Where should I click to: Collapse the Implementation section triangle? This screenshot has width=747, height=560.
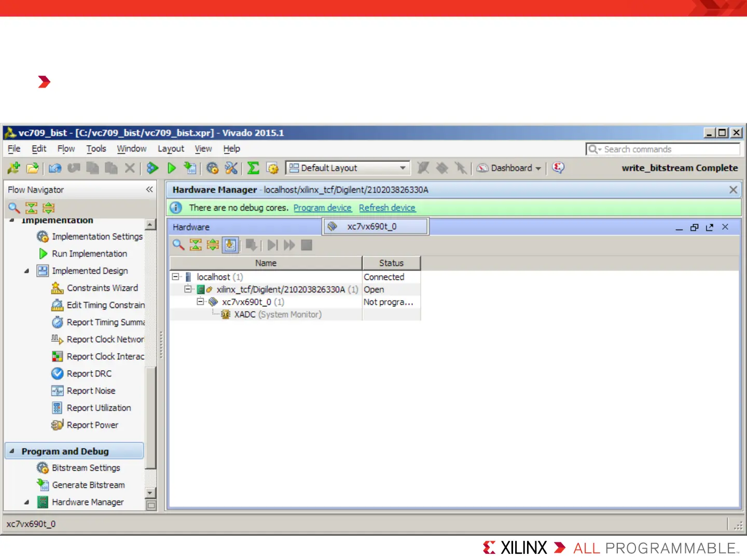12,221
